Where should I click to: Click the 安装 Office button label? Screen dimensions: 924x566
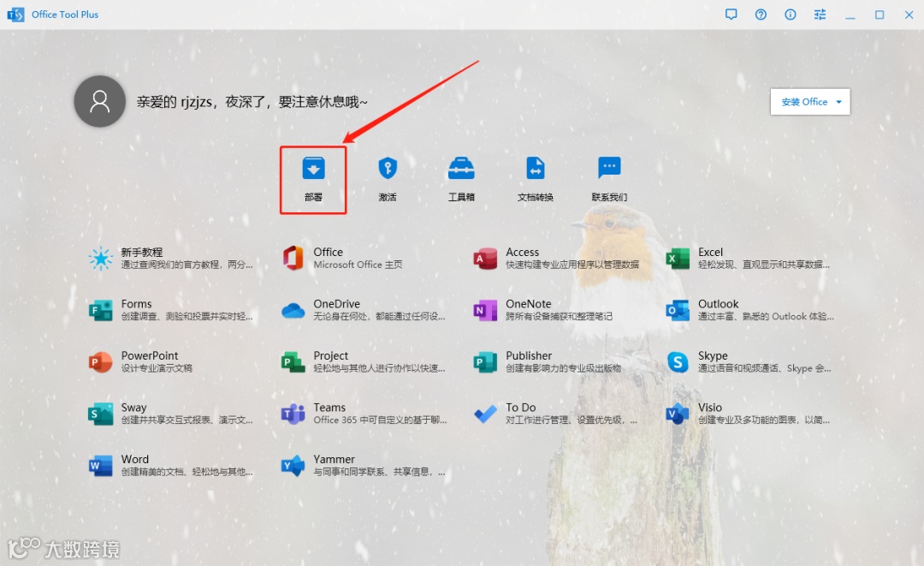pos(804,102)
